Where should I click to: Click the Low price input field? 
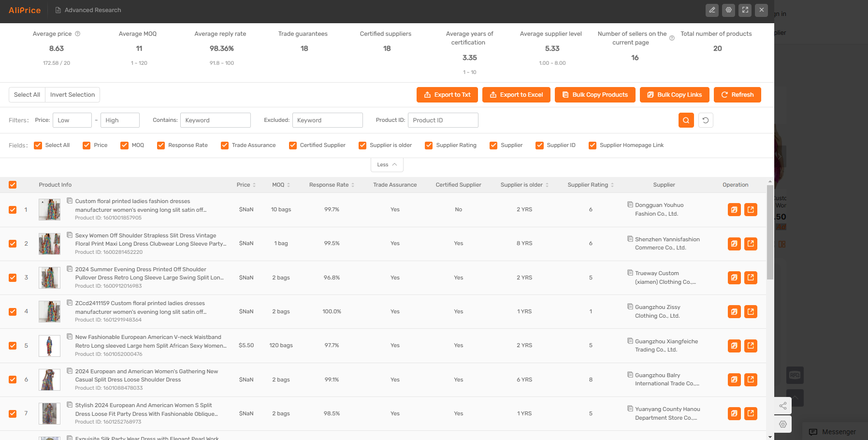(72, 120)
